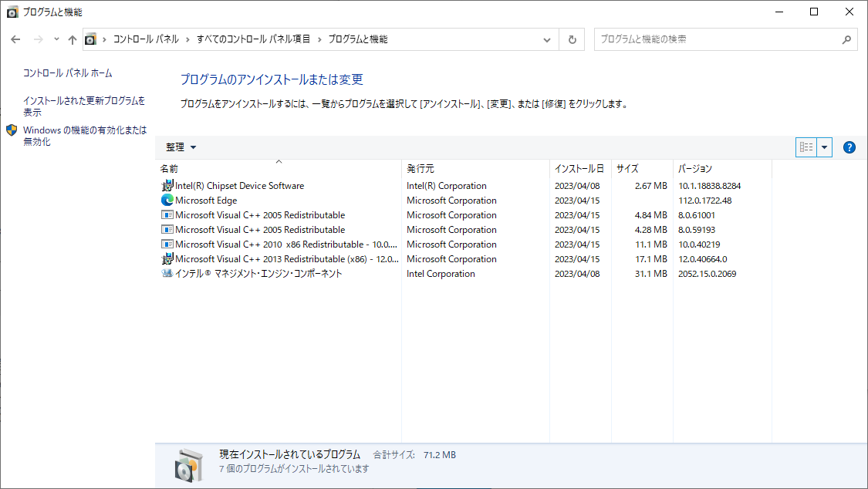Viewport: 868px width, 489px height.
Task: Sort by 発行元 column header
Action: coord(475,169)
